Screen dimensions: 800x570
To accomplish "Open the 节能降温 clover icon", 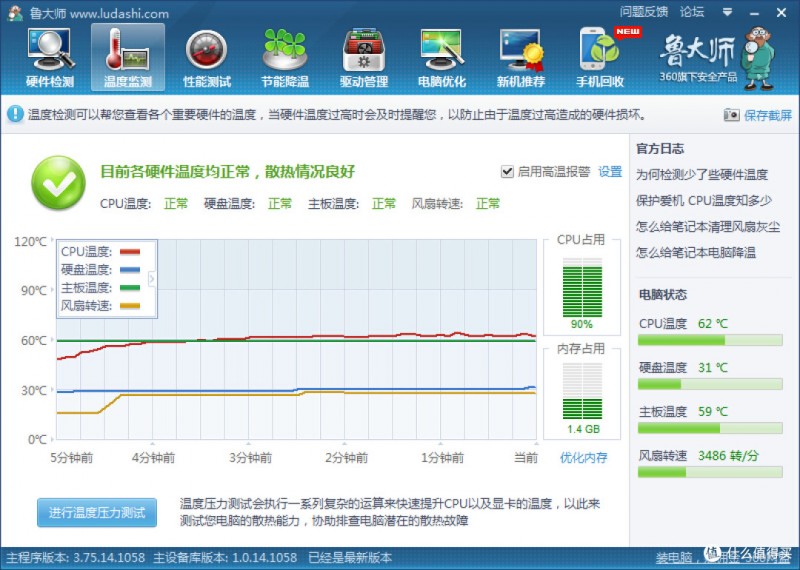I will click(x=285, y=49).
